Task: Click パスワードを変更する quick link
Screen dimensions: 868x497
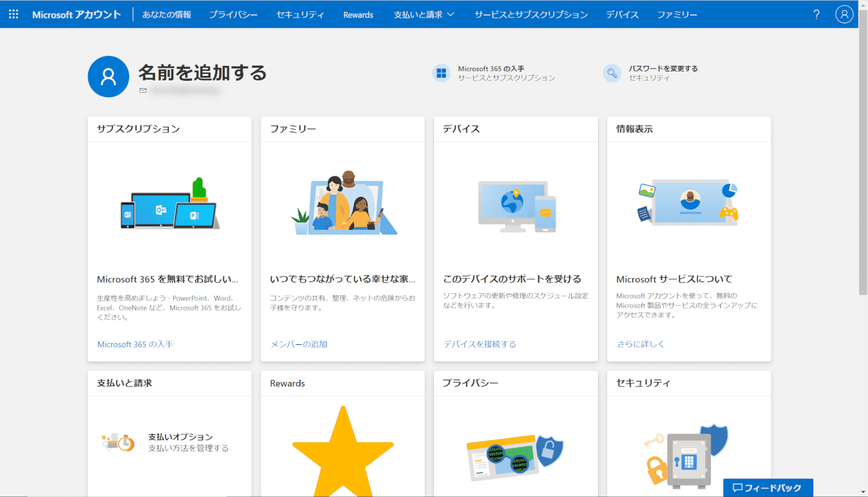Action: click(x=663, y=68)
